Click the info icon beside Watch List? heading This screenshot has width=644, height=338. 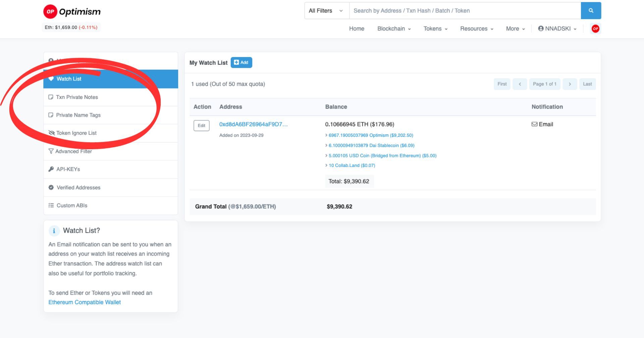54,231
